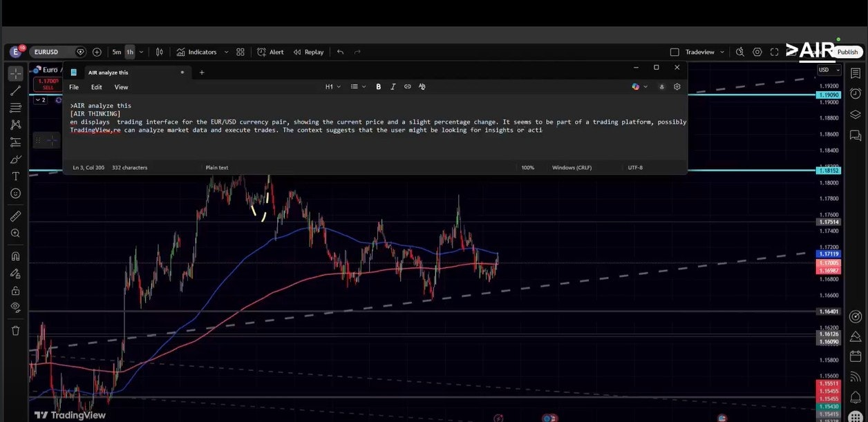Select the 'AIR analyze this' Notepad tab

(108, 72)
